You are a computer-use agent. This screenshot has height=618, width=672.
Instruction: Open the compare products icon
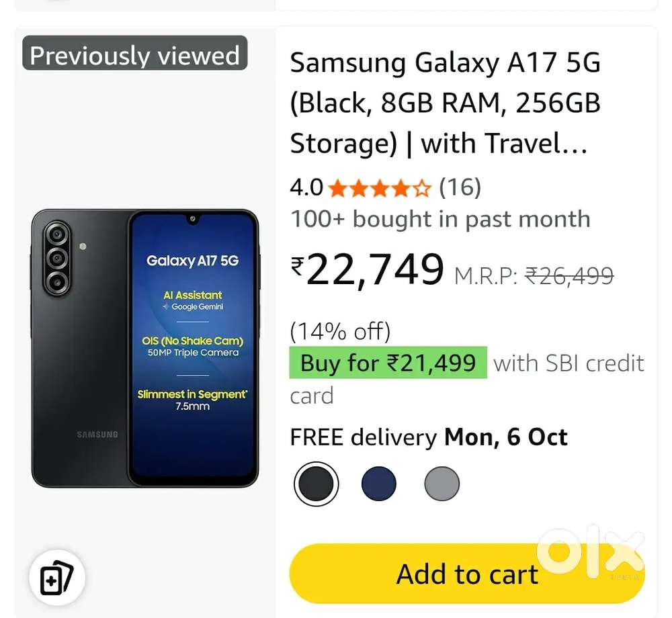(x=56, y=578)
